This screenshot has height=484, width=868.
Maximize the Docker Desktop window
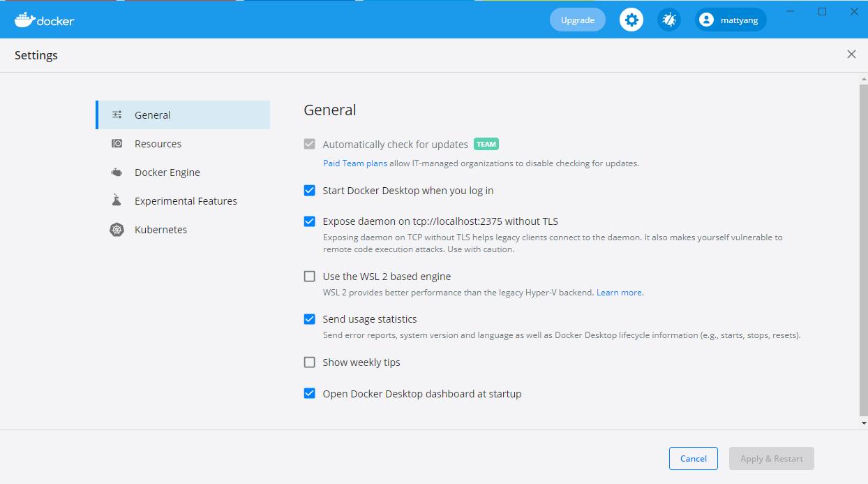point(822,11)
